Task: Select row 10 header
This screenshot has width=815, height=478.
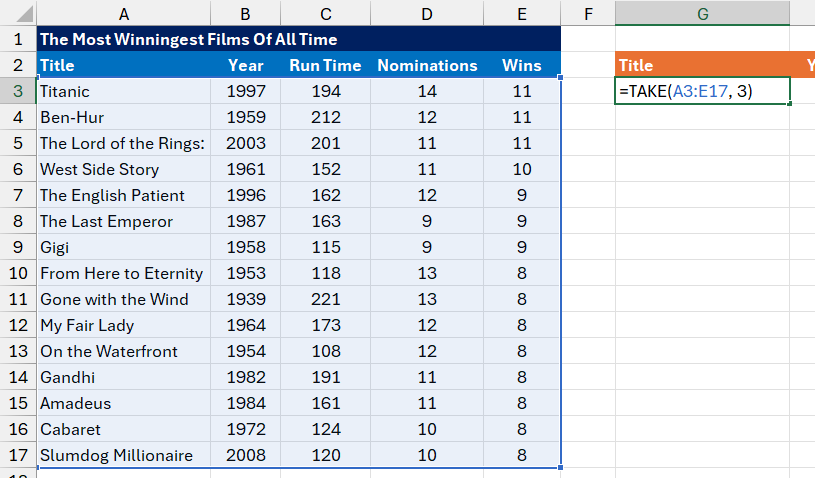Action: pyautogui.click(x=18, y=273)
